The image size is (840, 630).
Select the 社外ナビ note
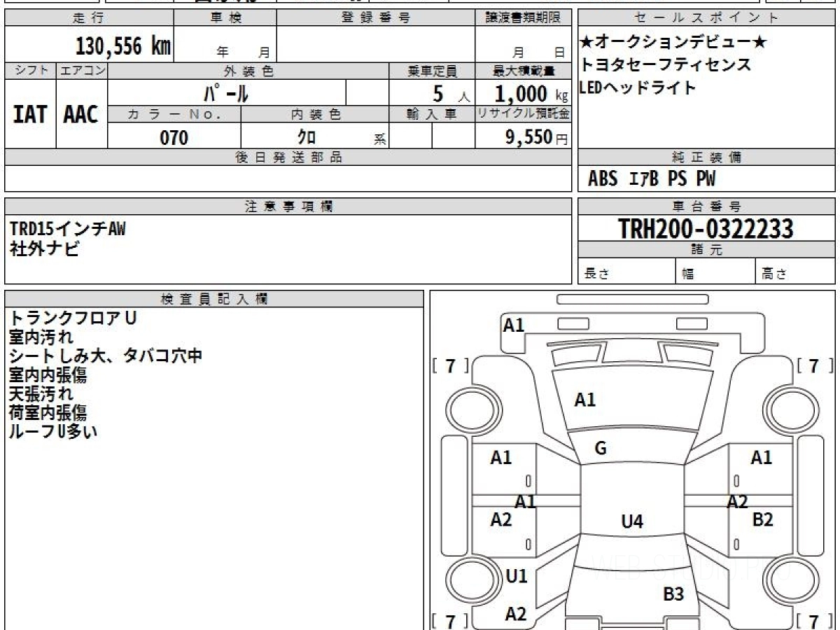[45, 248]
